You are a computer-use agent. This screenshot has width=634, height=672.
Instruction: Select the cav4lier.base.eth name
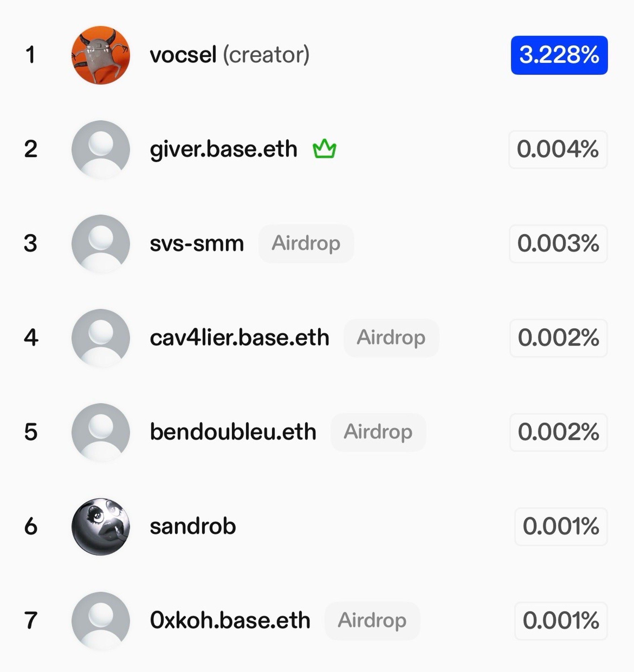[x=239, y=338]
